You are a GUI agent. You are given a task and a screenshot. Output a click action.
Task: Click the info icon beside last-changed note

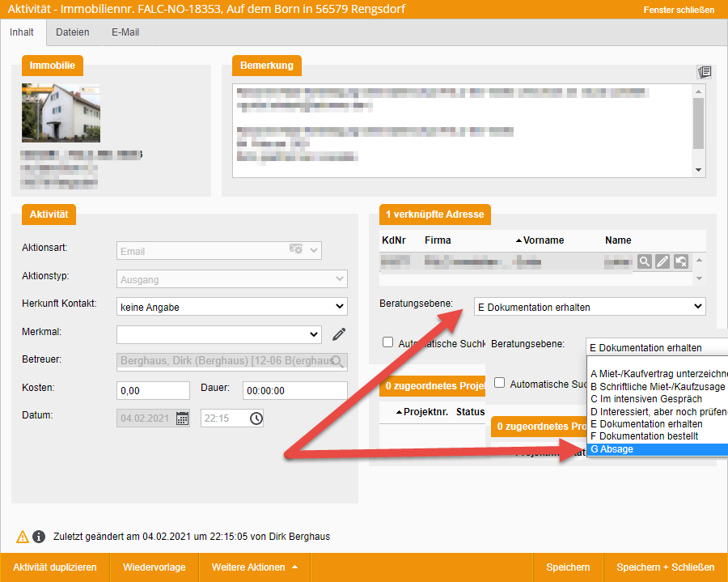[39, 537]
